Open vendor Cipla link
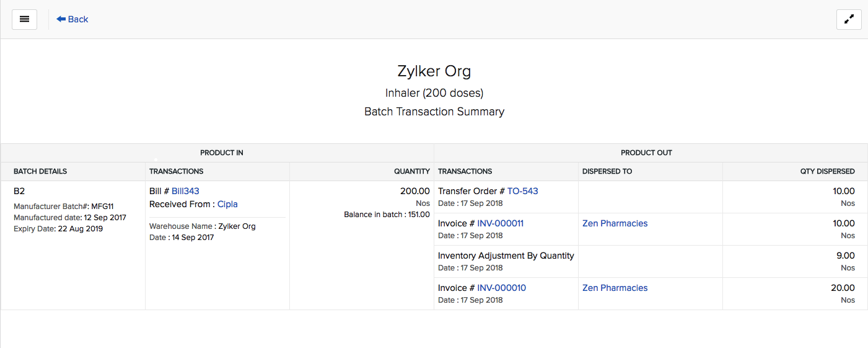The height and width of the screenshot is (348, 868). point(227,204)
